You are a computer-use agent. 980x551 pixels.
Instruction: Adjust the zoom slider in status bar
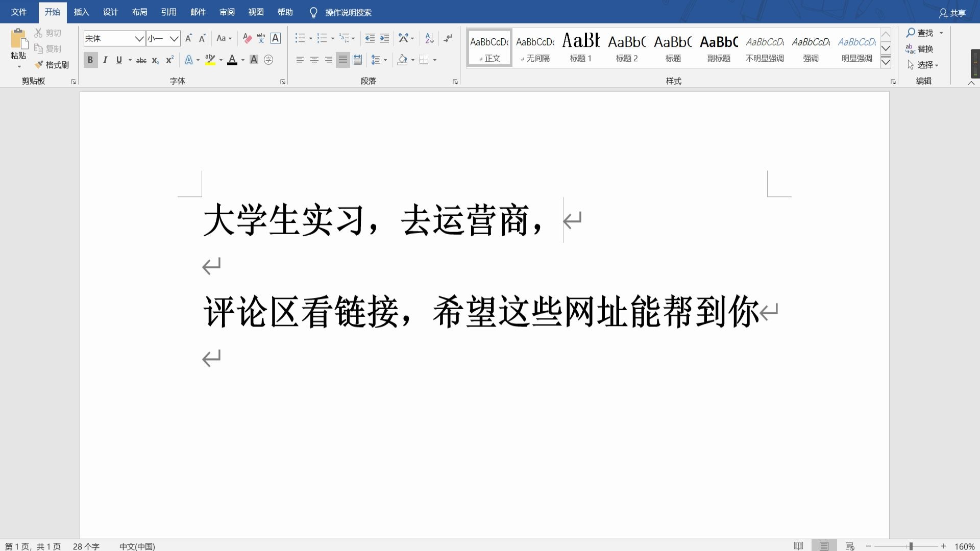coord(911,546)
